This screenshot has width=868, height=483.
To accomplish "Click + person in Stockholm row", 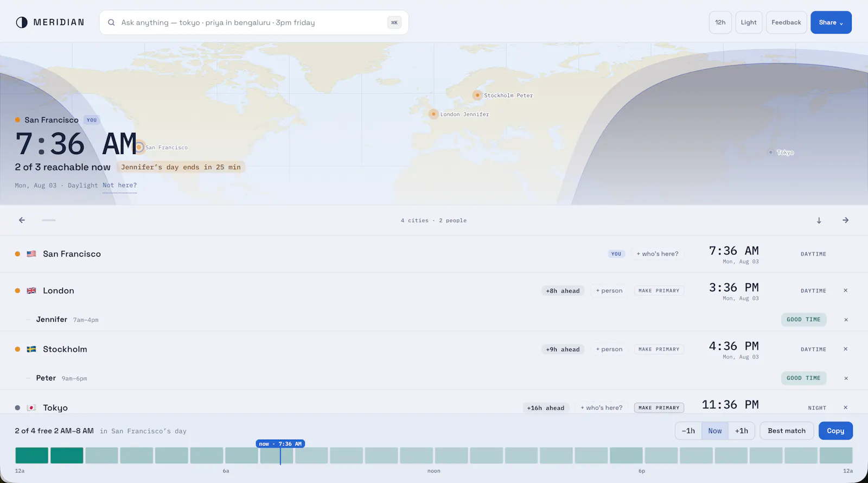I will click(x=609, y=349).
